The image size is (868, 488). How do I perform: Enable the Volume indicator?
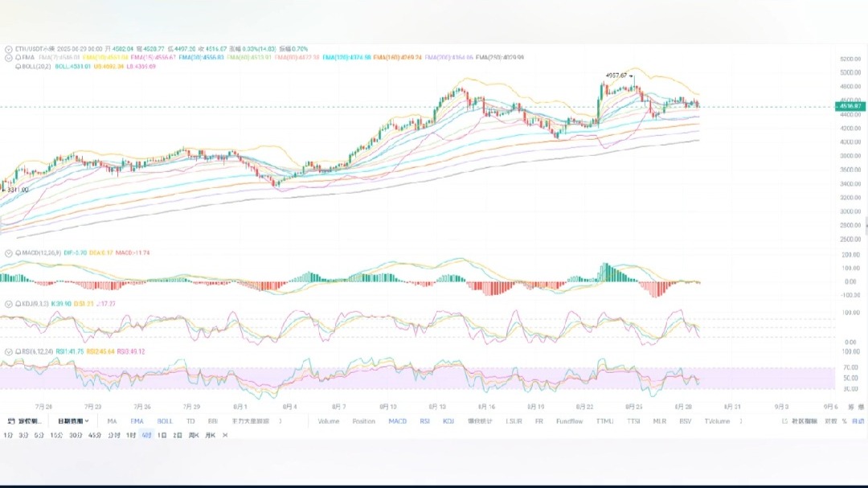coord(329,420)
